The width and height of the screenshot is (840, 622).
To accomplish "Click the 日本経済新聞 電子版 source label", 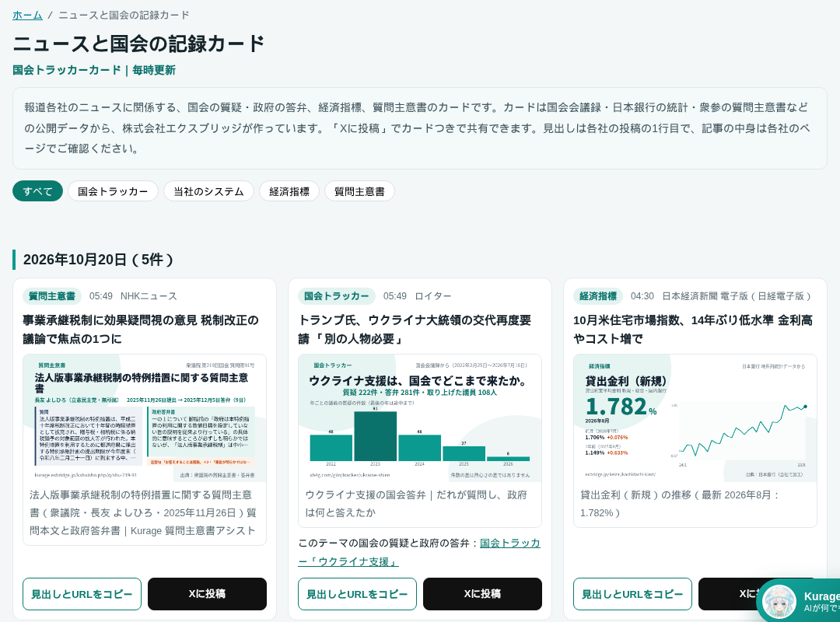I will click(737, 295).
